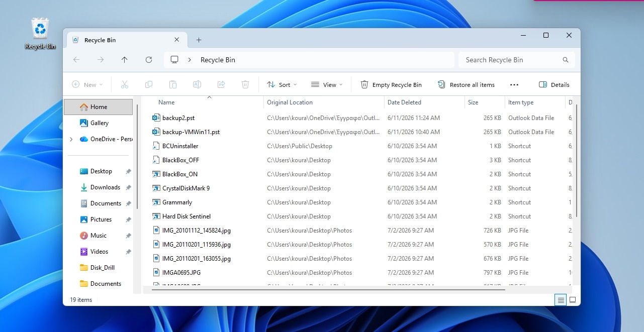
Task: Click the vertical scrollbar of file list
Action: click(576, 161)
